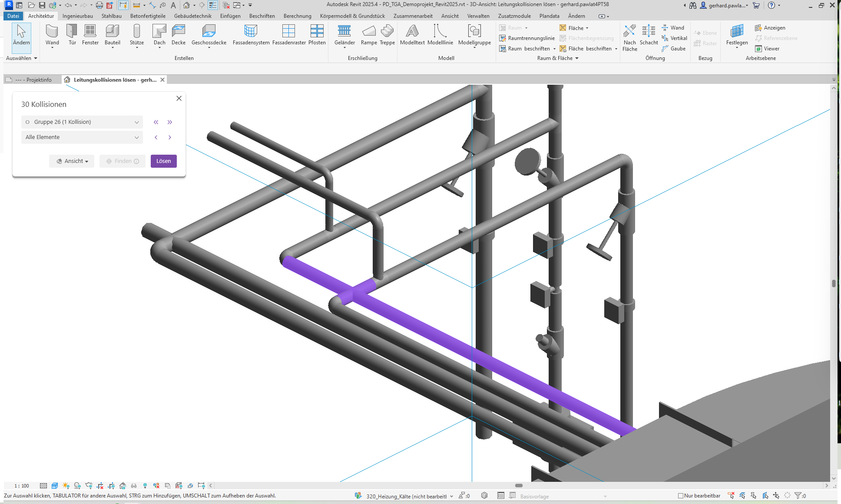Open the Ansicht dropdown button
The image size is (841, 504).
point(72,161)
